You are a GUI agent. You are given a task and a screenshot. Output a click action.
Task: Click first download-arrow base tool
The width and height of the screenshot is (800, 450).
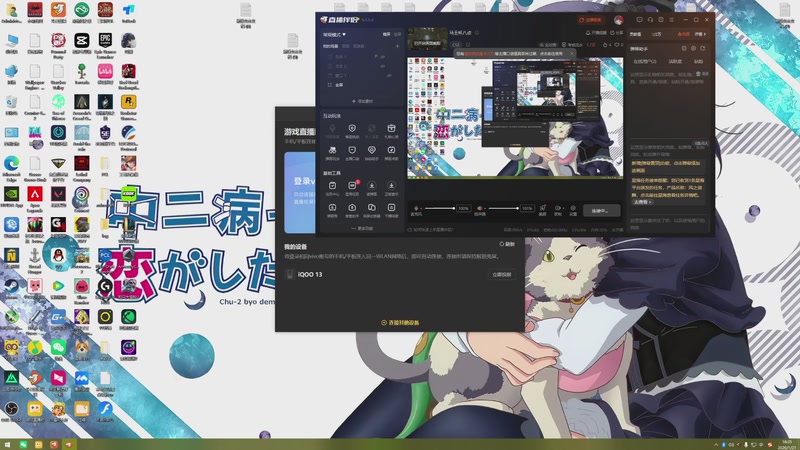click(x=371, y=188)
